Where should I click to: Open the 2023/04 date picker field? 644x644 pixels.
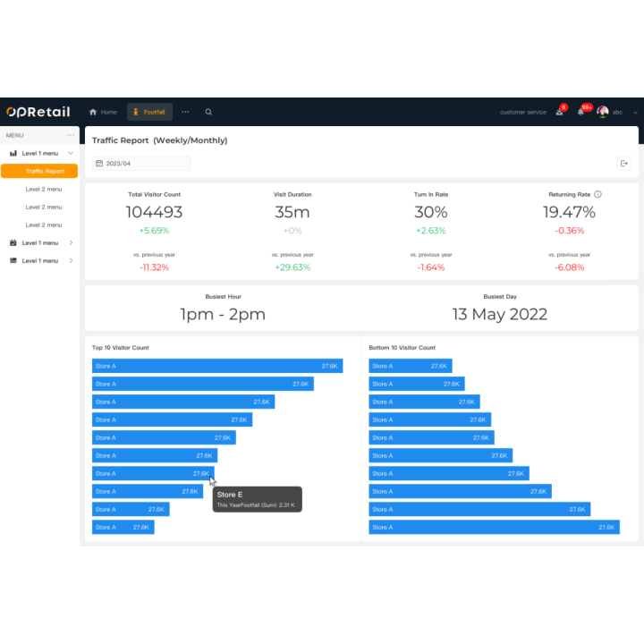point(141,164)
